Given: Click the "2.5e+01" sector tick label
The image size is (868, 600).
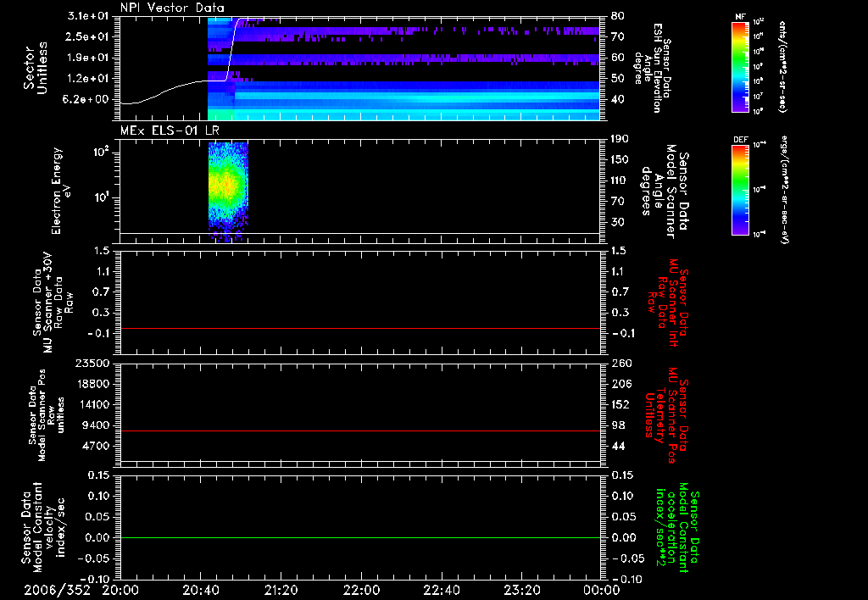Looking at the screenshot, I should tap(88, 36).
